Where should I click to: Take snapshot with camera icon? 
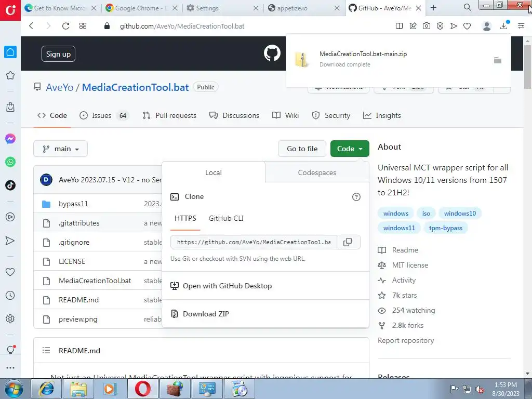[427, 26]
